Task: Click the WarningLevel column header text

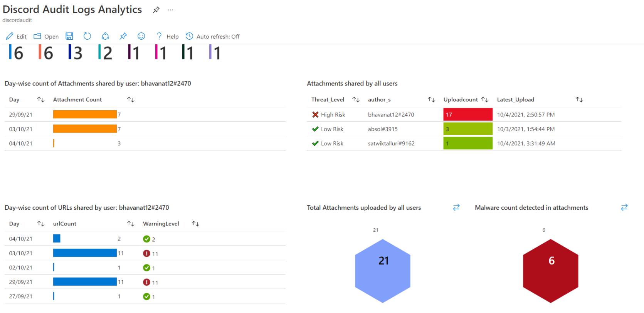Action: tap(161, 224)
